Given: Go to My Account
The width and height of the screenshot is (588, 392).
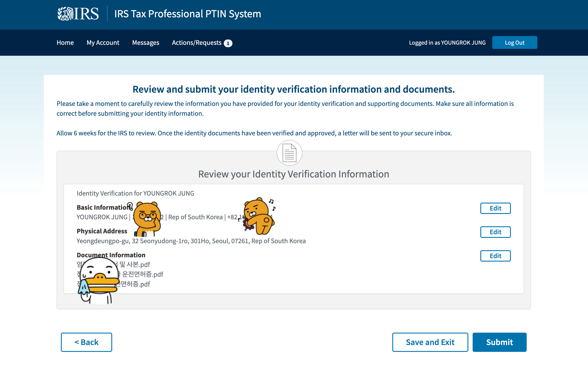Looking at the screenshot, I should tap(103, 43).
